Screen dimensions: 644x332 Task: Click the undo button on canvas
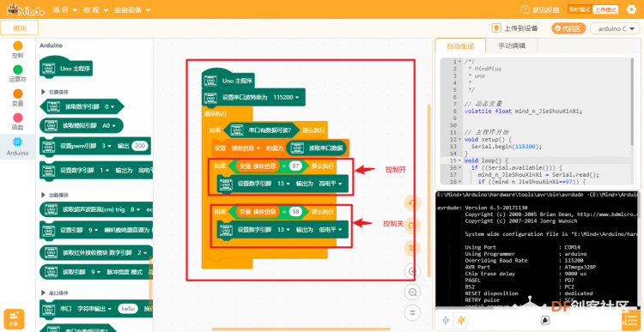tap(412, 203)
